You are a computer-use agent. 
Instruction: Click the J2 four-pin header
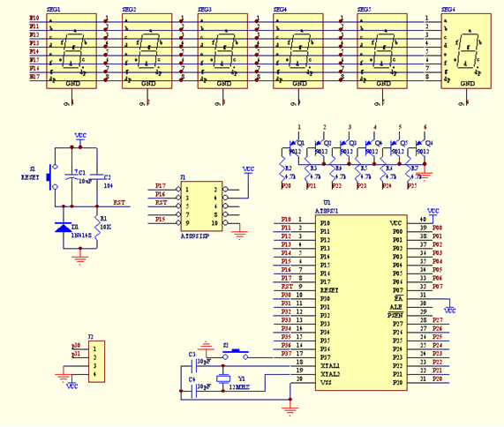pos(97,362)
